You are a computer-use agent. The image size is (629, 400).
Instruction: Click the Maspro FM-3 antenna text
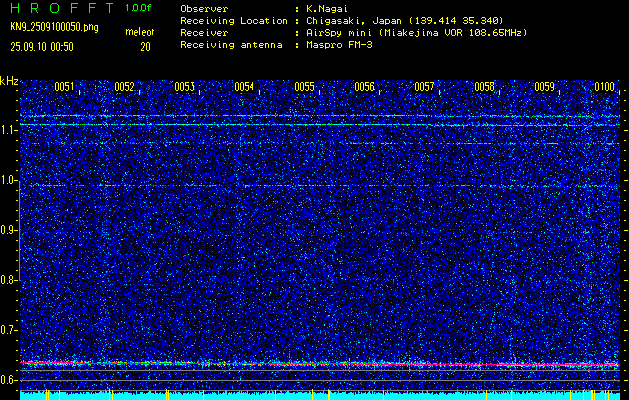point(339,45)
